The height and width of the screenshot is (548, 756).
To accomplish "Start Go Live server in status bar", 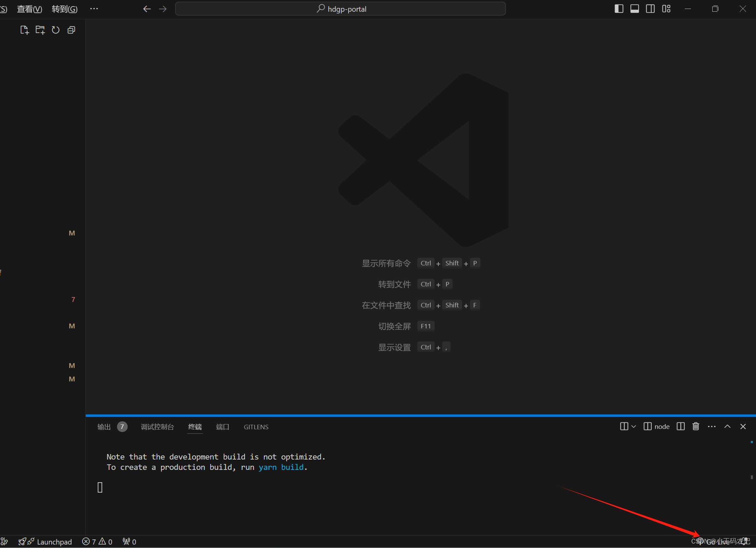I will click(713, 542).
